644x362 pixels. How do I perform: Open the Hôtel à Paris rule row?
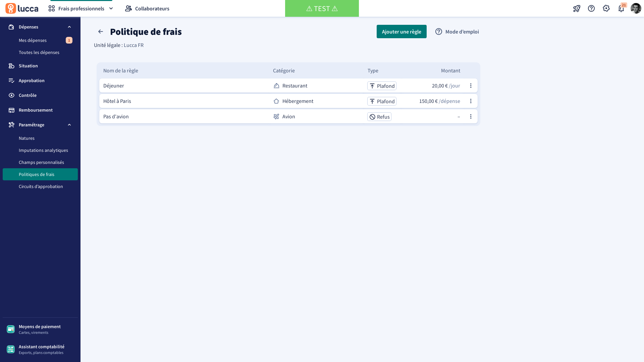(x=288, y=101)
